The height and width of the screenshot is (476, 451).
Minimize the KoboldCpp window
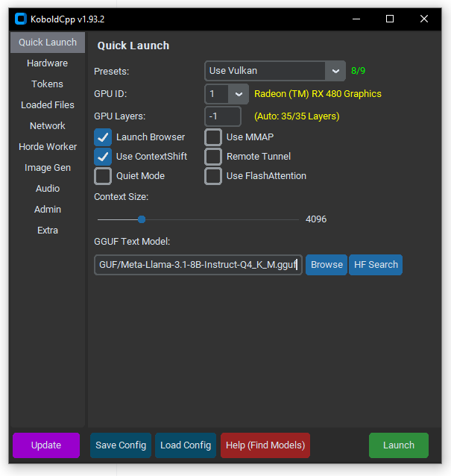click(356, 19)
